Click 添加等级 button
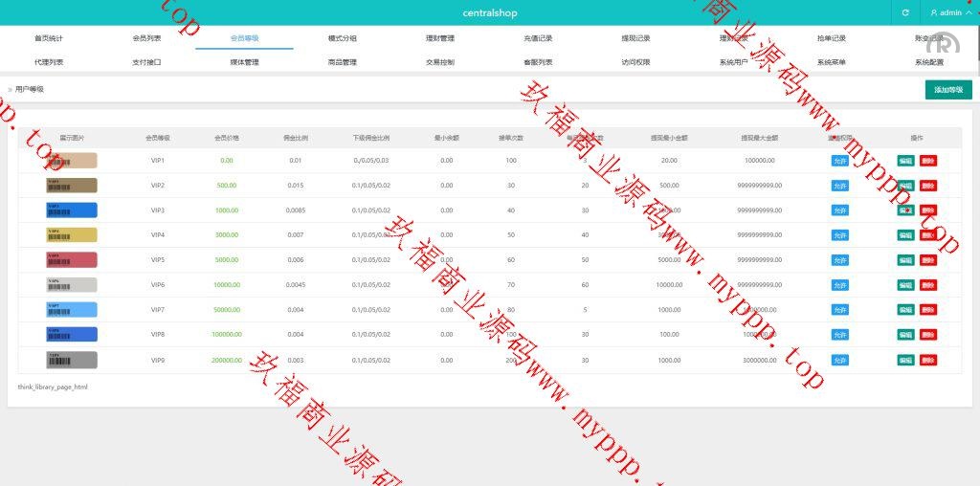Image resolution: width=980 pixels, height=486 pixels. pos(948,90)
